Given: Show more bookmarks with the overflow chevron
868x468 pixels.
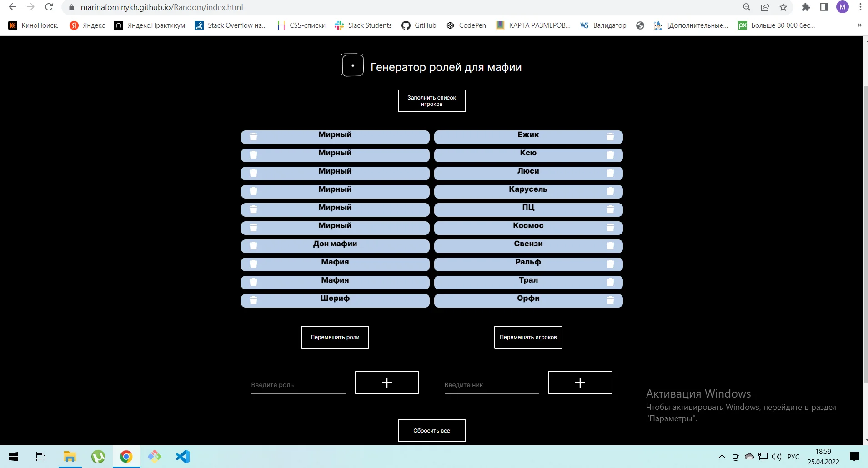Looking at the screenshot, I should (x=859, y=25).
